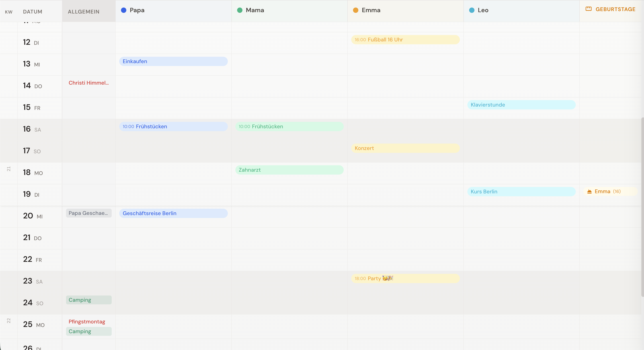
Task: Expand the truncated Papa Geschae... entry
Action: click(89, 213)
